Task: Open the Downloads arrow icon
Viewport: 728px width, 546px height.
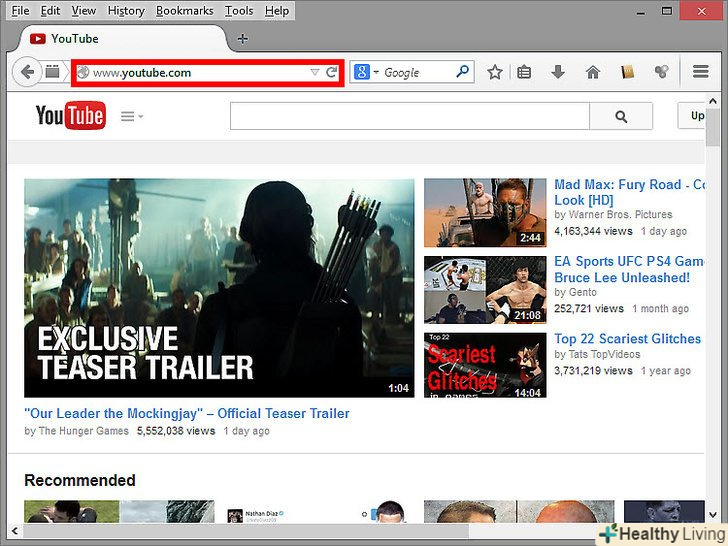Action: (558, 72)
